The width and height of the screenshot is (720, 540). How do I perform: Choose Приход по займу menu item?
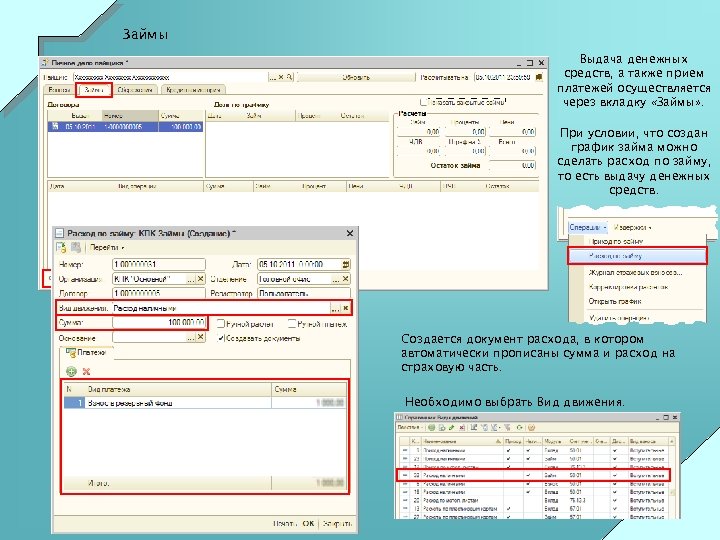(x=615, y=242)
